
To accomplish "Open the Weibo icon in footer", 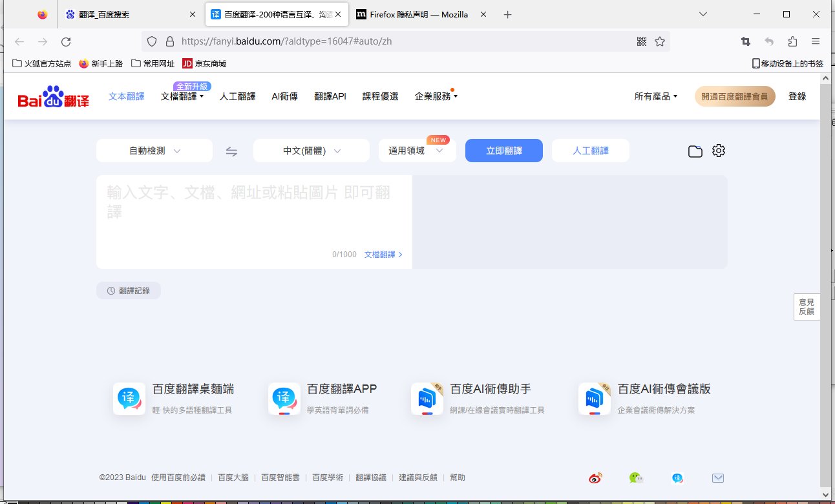I will coord(595,478).
